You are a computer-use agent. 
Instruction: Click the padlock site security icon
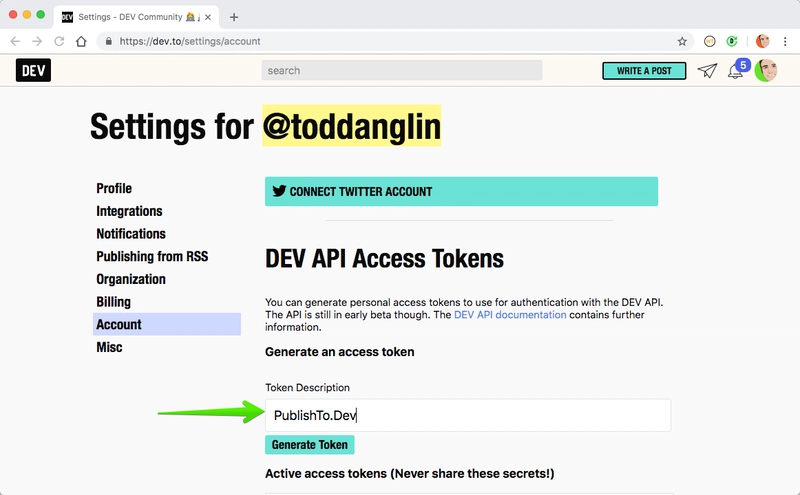click(x=108, y=41)
